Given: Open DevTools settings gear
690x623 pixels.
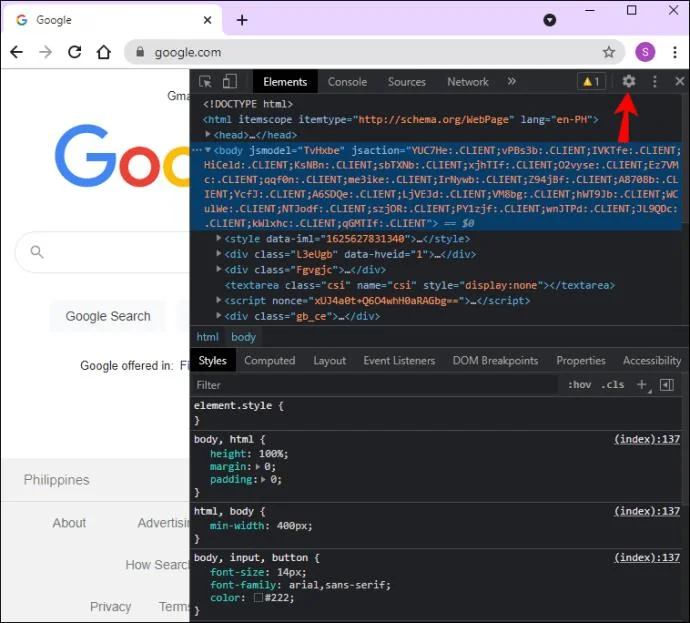Looking at the screenshot, I should (628, 81).
